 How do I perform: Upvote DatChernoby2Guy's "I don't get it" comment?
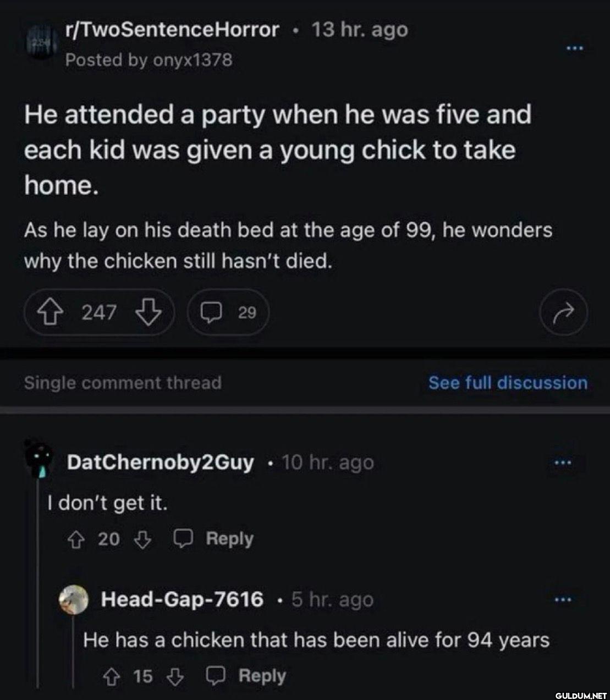75,539
